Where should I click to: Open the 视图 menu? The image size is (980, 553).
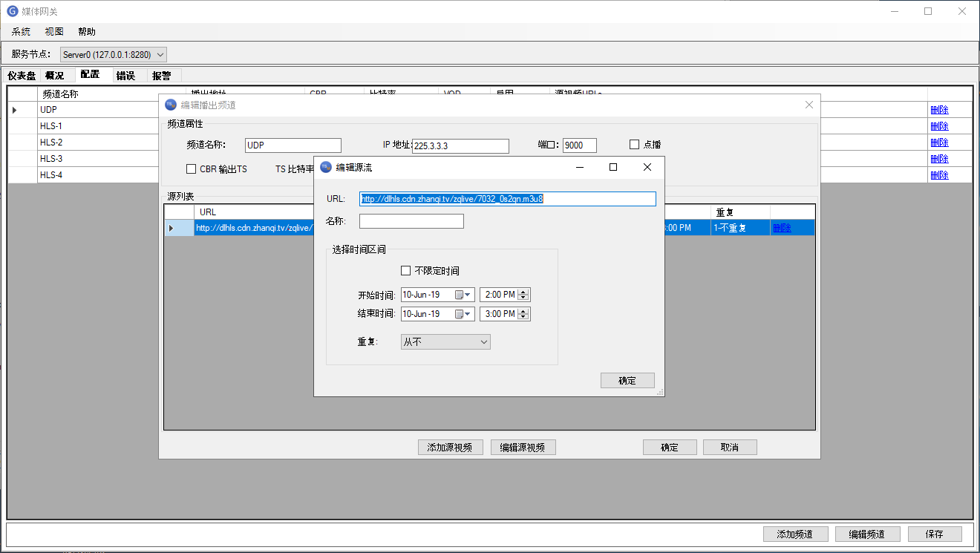pos(53,31)
